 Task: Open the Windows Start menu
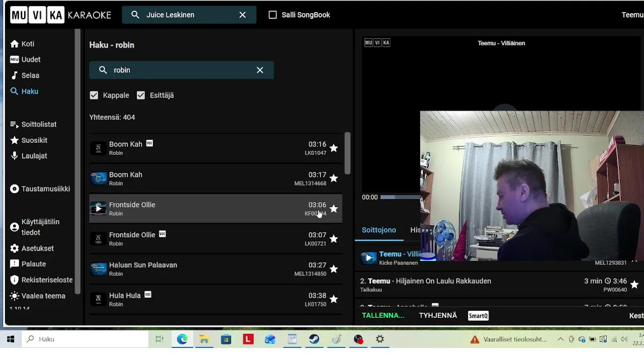click(11, 339)
